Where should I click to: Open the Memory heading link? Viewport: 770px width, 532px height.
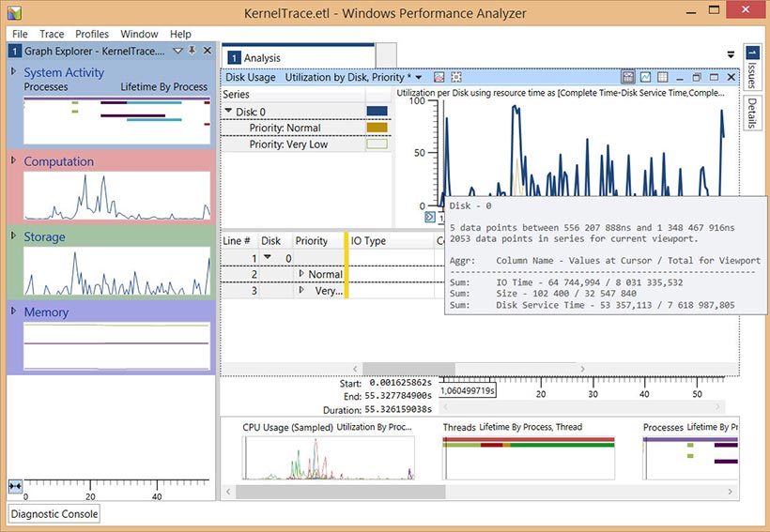[46, 312]
